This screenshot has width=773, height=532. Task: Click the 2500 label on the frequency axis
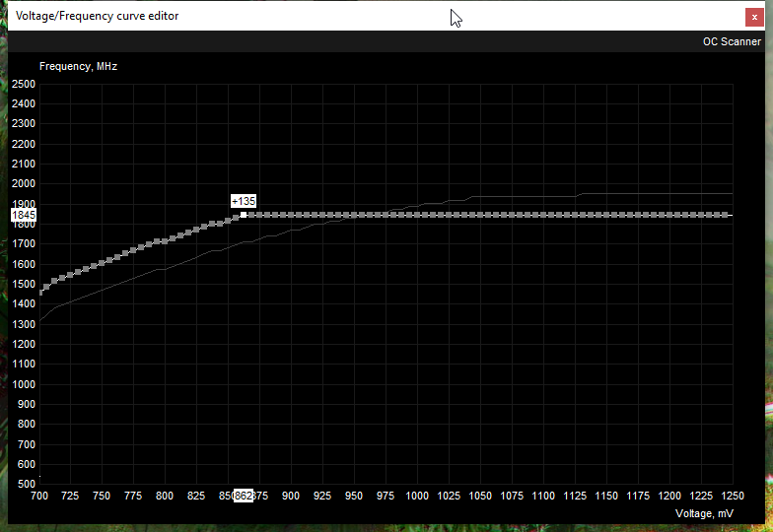(x=24, y=84)
